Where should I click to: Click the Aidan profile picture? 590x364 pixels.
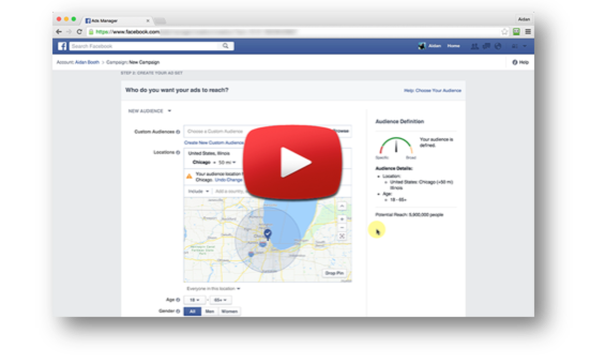pyautogui.click(x=422, y=46)
